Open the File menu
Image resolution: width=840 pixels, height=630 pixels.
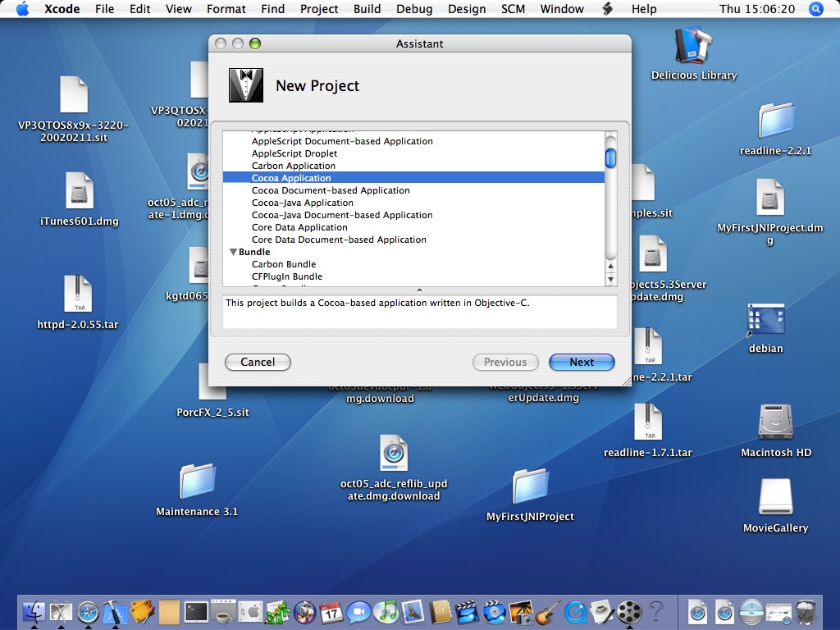tap(104, 9)
